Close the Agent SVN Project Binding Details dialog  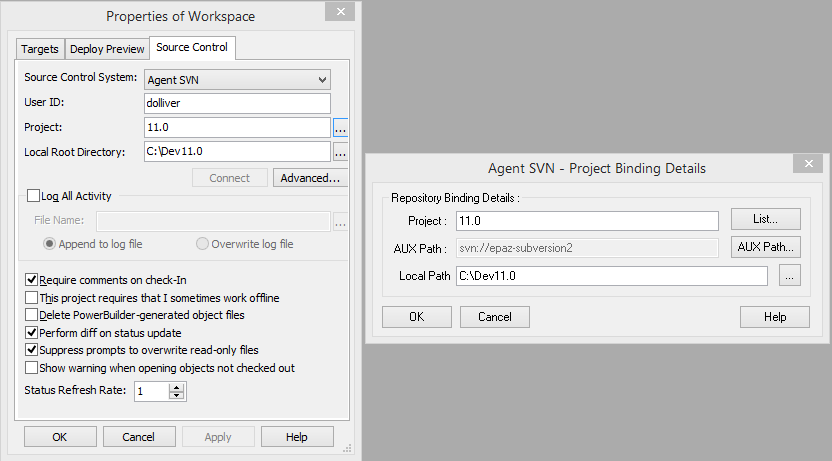(809, 163)
